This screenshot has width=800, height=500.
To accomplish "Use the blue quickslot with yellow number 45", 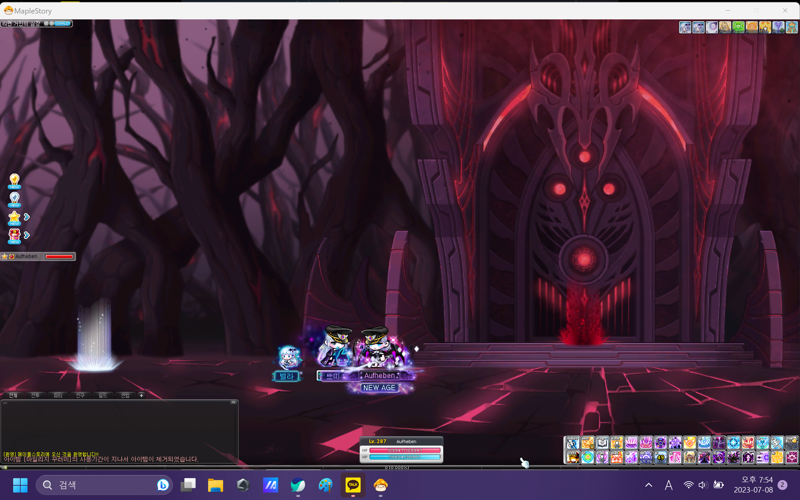I will pyautogui.click(x=660, y=457).
